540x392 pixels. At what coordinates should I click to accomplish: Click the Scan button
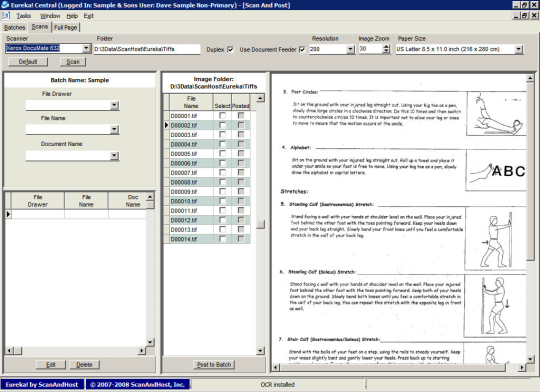pyautogui.click(x=73, y=62)
